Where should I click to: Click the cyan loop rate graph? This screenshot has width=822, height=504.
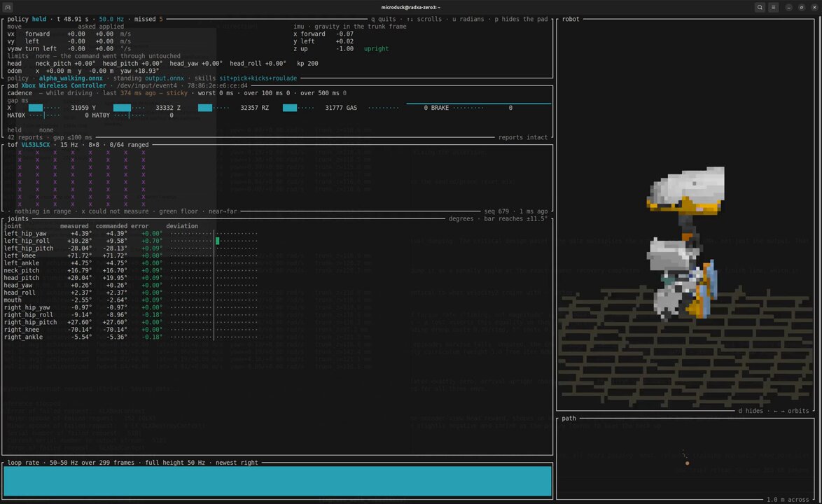[278, 481]
